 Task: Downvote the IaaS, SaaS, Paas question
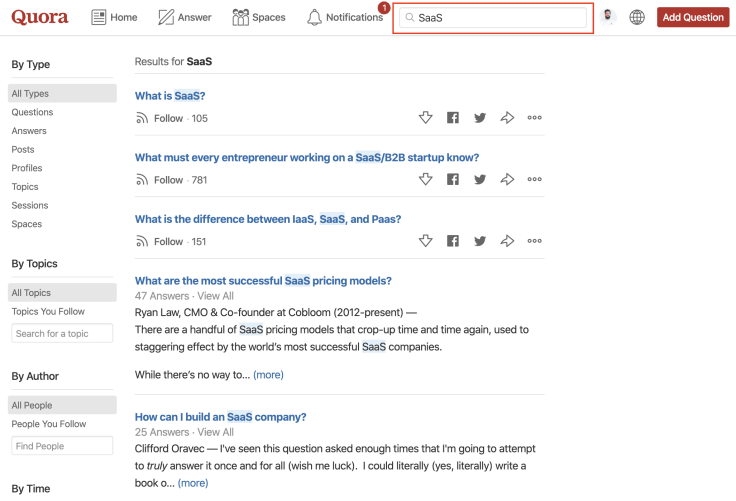pos(426,241)
